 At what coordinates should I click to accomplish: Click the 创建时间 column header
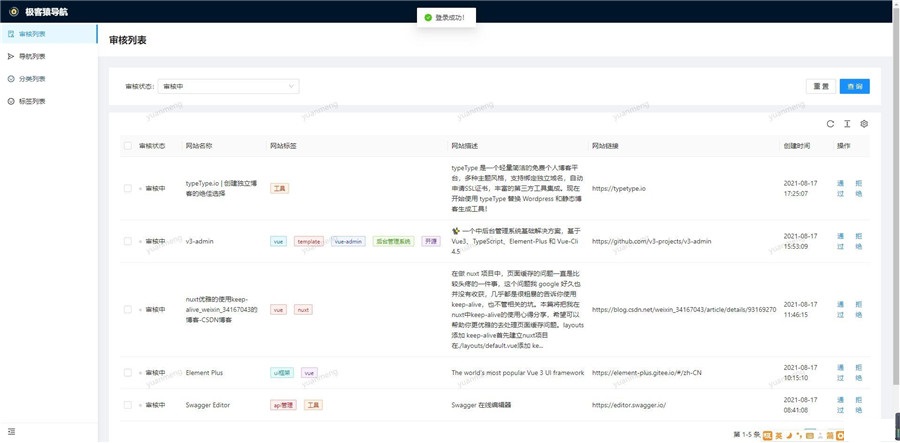coord(797,146)
